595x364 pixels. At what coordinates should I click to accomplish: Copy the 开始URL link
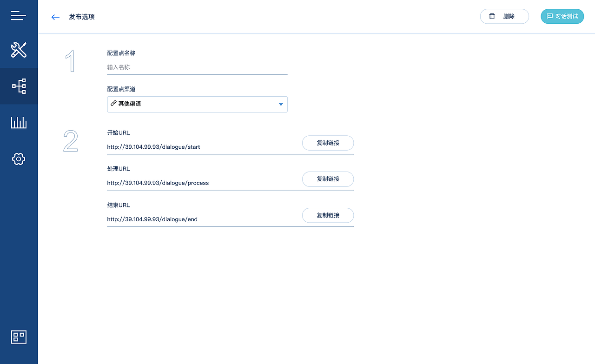click(x=328, y=143)
